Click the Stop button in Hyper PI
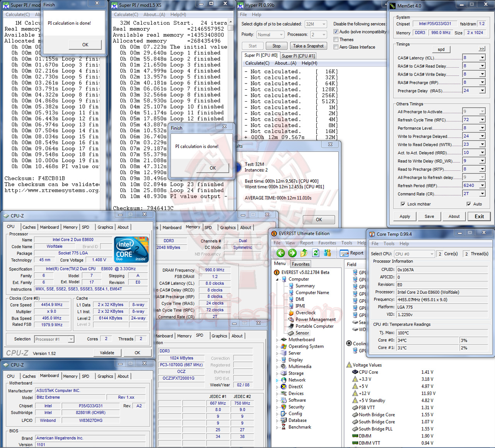 click(277, 46)
